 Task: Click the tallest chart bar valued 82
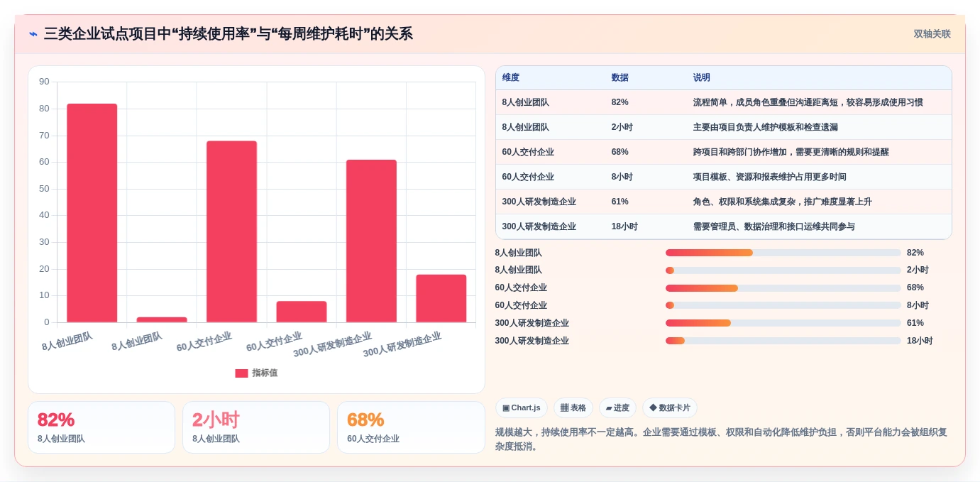pyautogui.click(x=92, y=213)
